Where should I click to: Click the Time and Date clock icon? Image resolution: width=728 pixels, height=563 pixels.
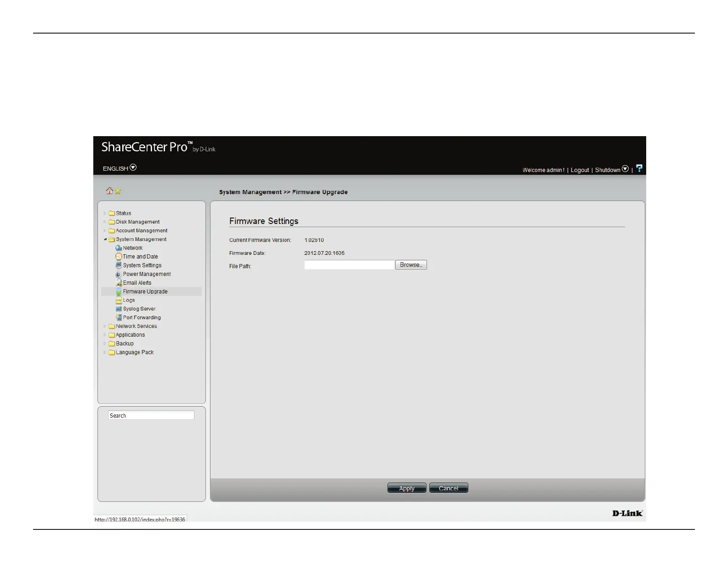point(119,257)
